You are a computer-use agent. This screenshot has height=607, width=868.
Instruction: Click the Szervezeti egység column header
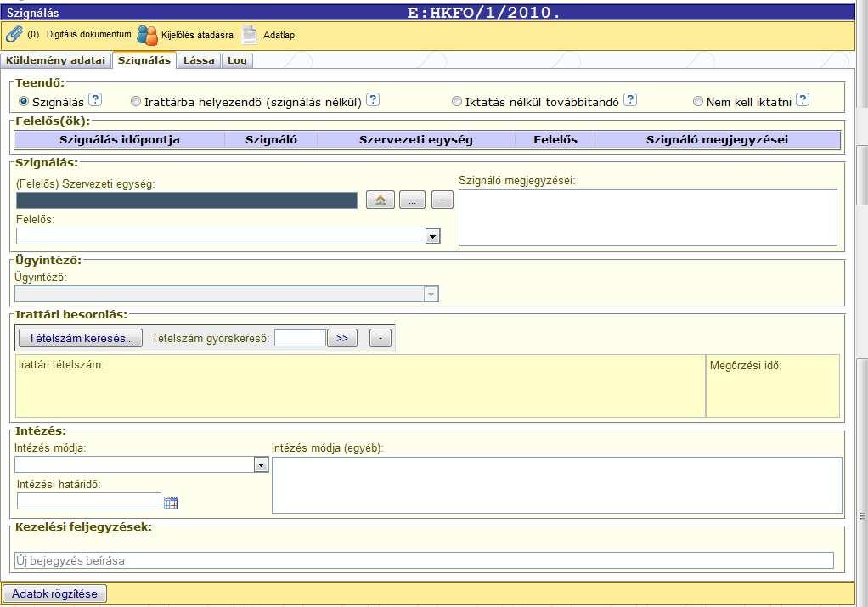click(x=415, y=140)
